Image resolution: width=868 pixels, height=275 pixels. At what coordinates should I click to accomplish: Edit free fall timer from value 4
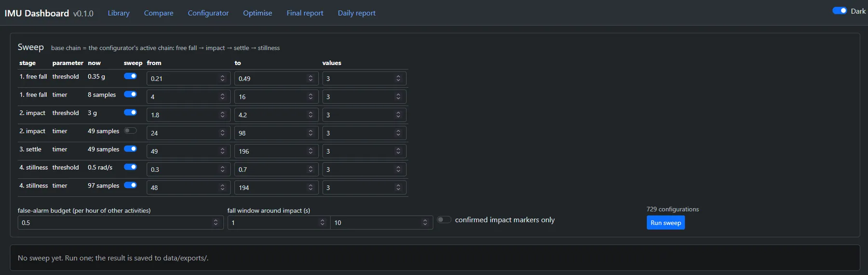click(188, 96)
